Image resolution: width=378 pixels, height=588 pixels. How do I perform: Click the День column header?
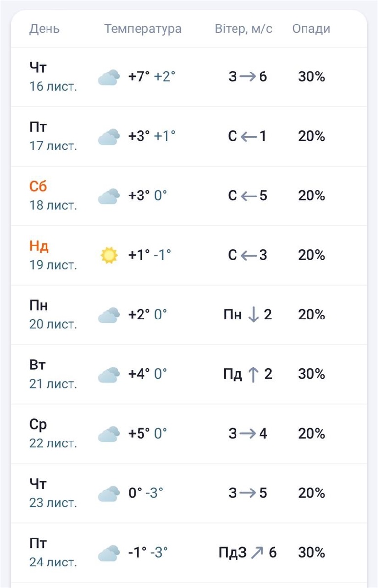45,28
